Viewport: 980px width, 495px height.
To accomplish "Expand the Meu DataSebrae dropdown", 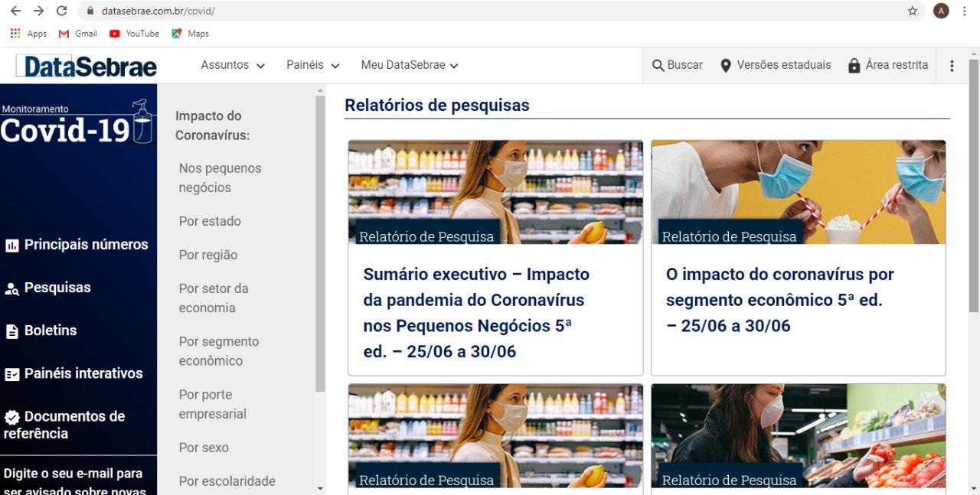I will (410, 65).
